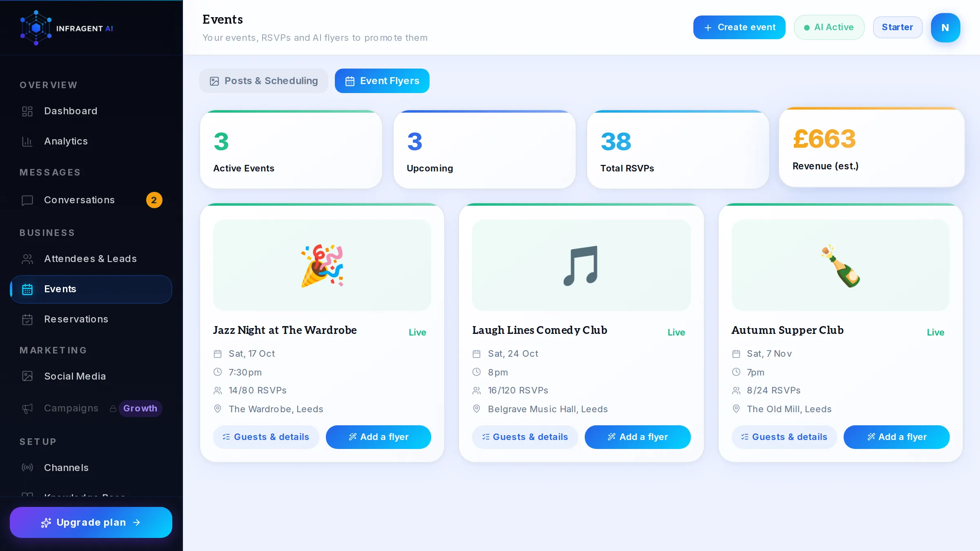Click the Infragent AI hexagon logo

click(x=36, y=28)
